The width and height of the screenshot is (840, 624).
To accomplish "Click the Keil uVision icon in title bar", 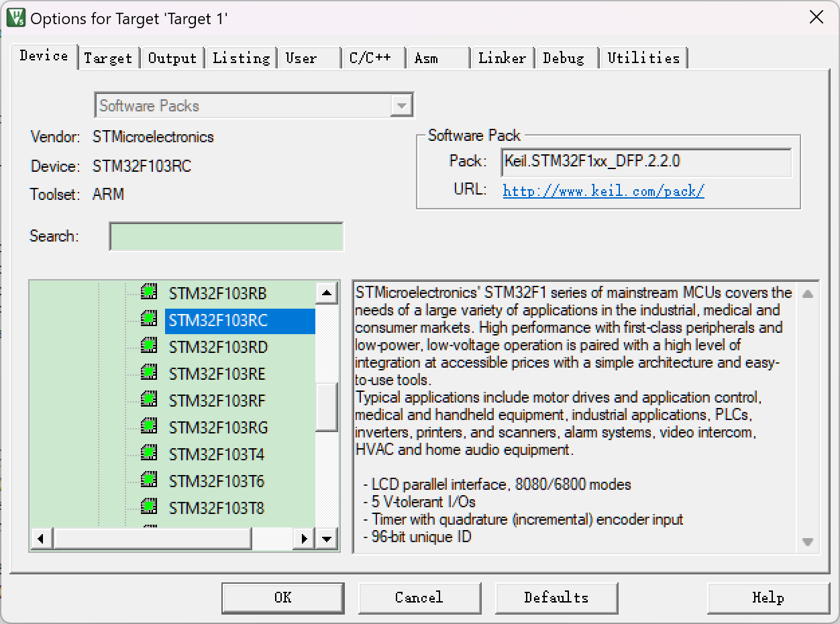I will pos(16,17).
